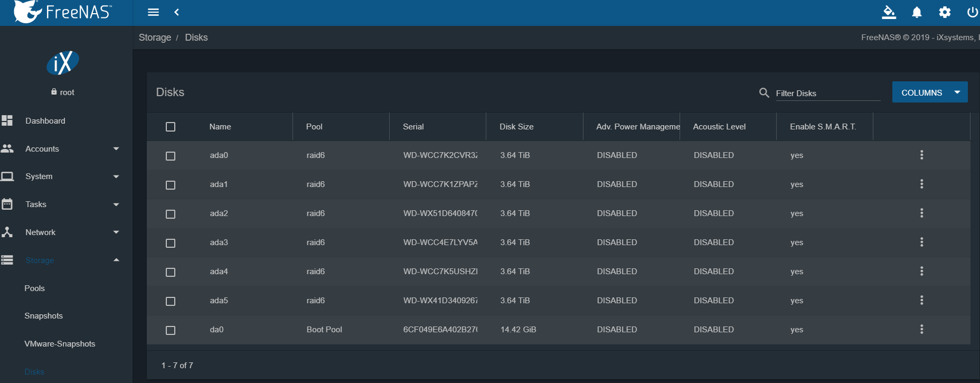Image resolution: width=980 pixels, height=383 pixels.
Task: Toggle the select-all disks checkbox
Action: (171, 127)
